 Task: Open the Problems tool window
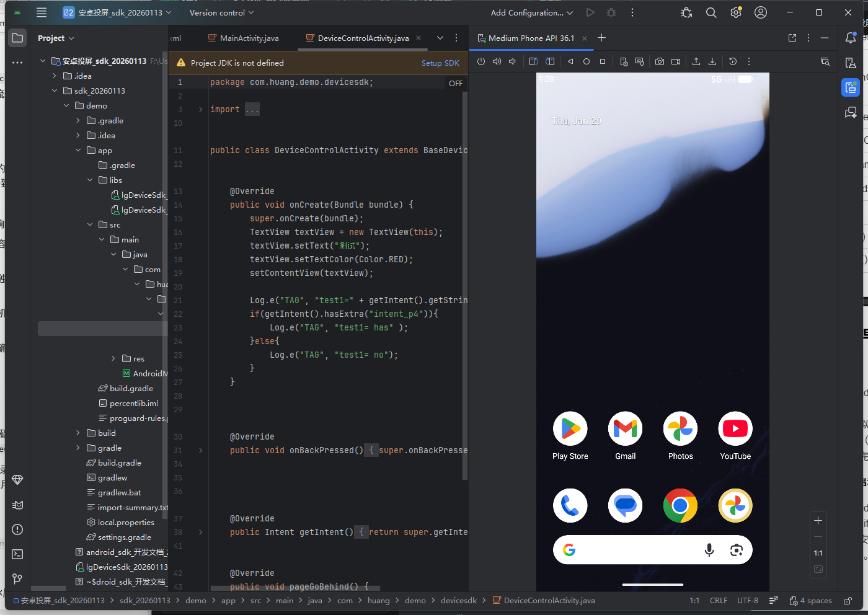17,529
